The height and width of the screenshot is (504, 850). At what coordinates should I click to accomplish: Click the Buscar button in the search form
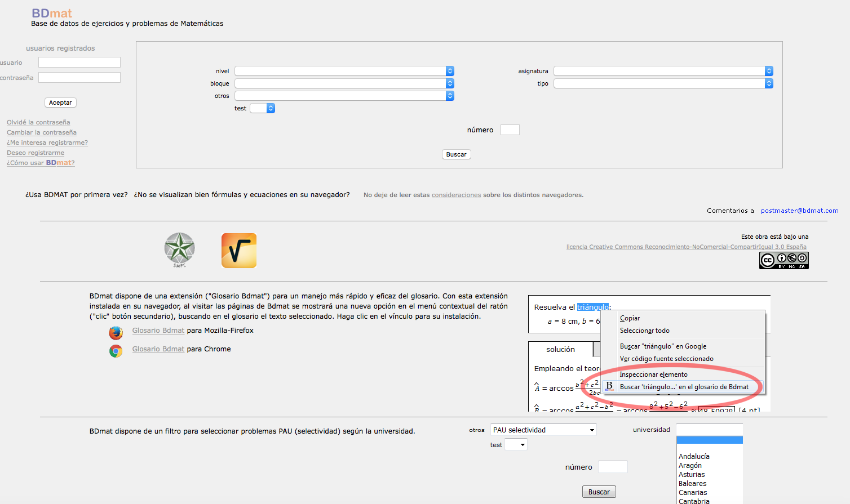457,154
